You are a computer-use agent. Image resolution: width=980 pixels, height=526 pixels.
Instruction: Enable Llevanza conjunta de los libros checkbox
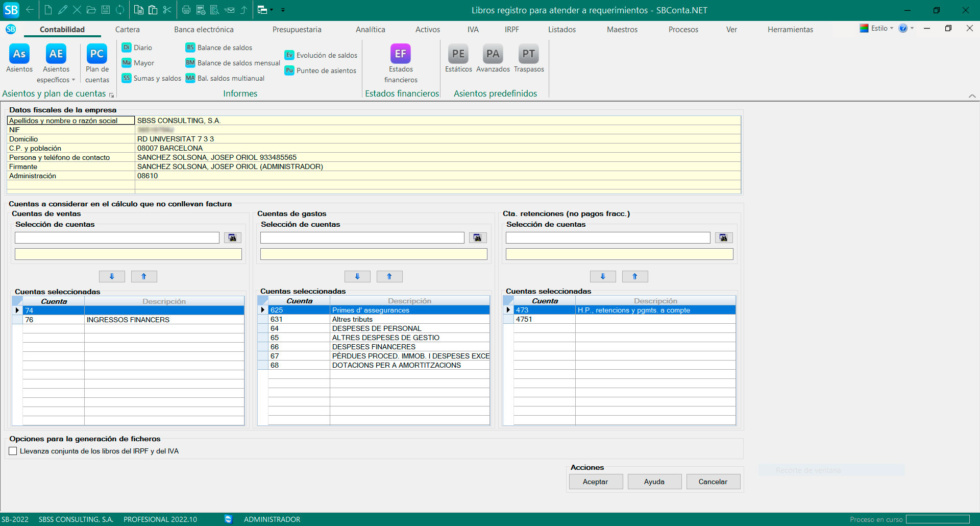click(x=13, y=451)
